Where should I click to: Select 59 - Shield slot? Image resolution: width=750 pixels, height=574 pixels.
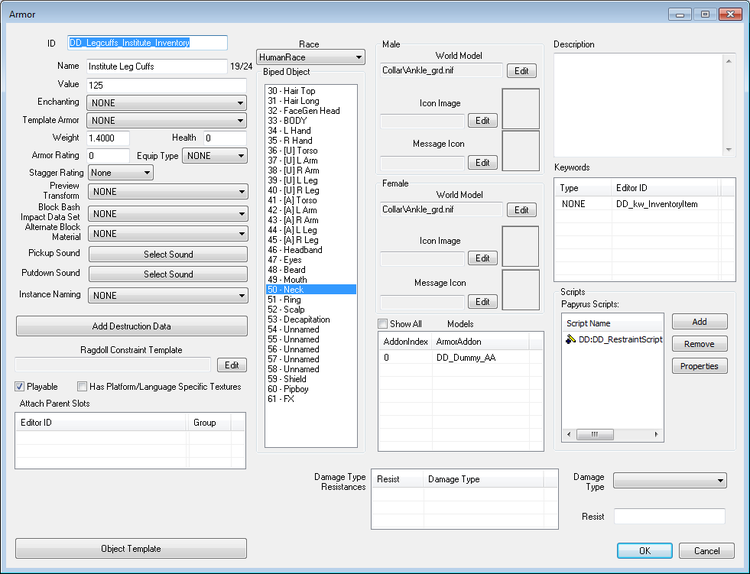pos(310,379)
